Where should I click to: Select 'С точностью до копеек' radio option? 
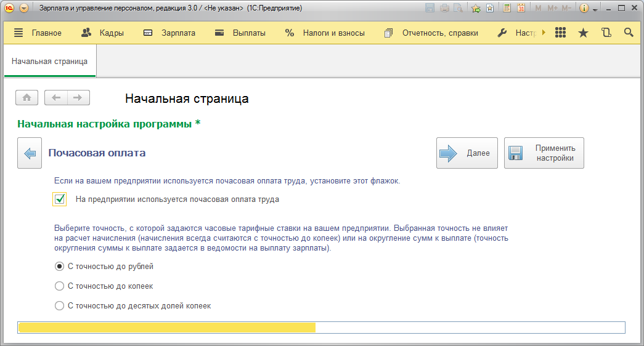point(59,286)
